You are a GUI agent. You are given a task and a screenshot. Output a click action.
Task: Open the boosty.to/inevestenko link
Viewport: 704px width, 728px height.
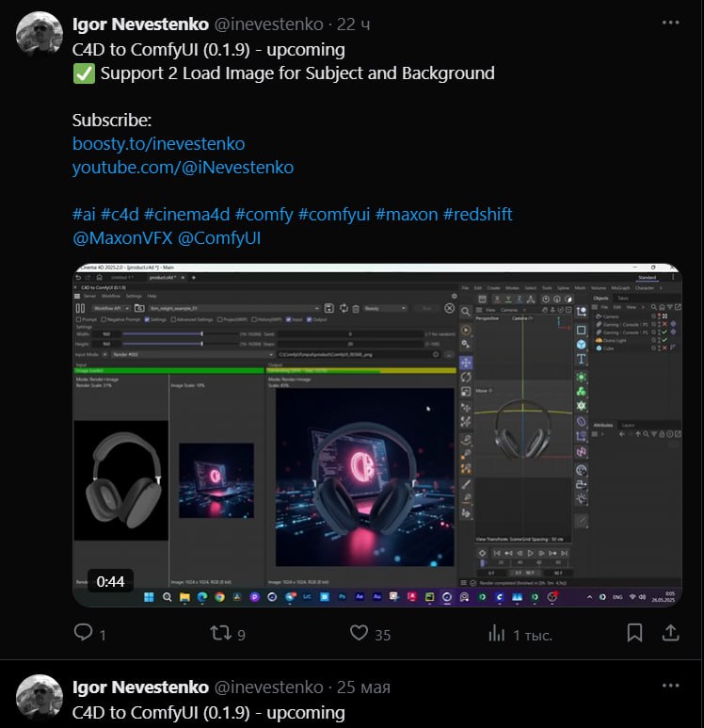159,144
